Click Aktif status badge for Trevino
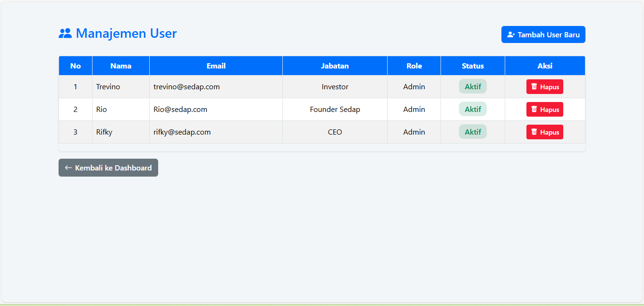This screenshot has width=644, height=306. 473,86
